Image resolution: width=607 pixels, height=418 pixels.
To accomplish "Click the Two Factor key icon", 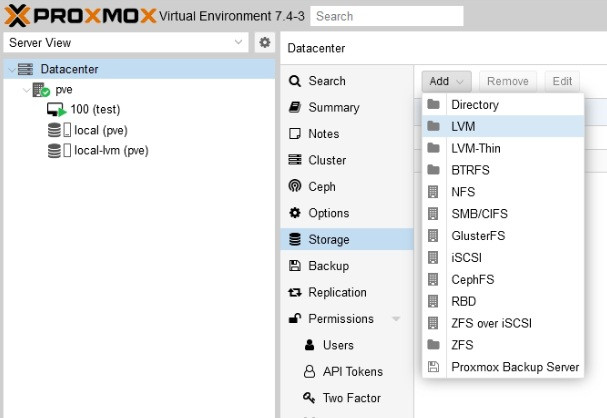I will 309,397.
